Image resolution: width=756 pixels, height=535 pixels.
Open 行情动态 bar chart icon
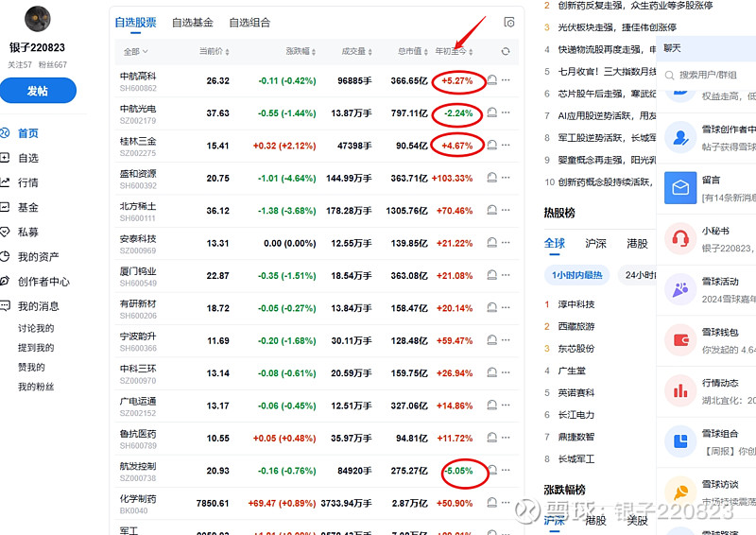(x=680, y=390)
